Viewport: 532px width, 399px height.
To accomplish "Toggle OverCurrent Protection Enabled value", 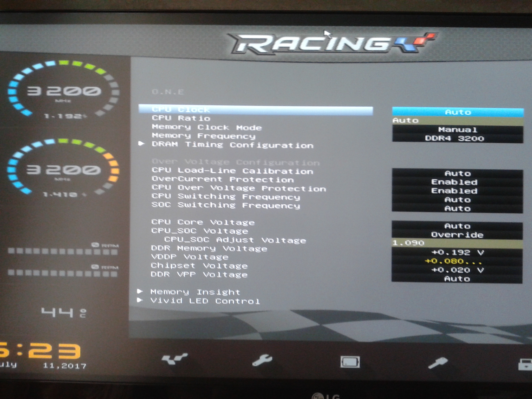I will click(454, 182).
